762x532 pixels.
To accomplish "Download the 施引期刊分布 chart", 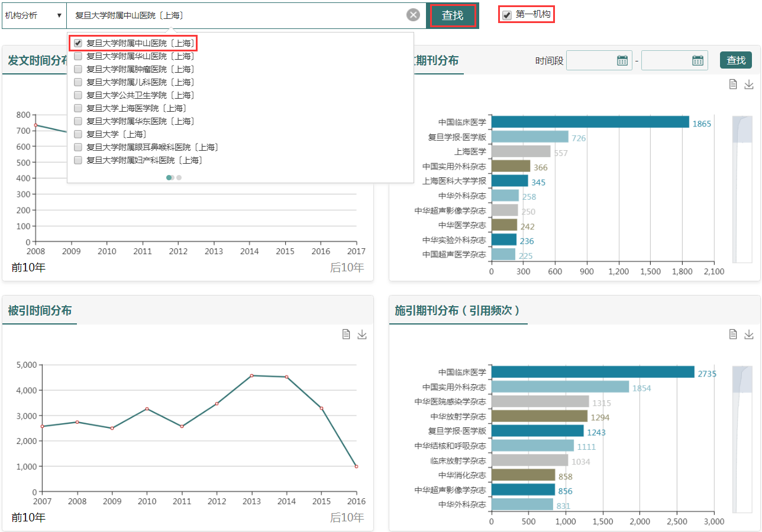I will point(749,335).
